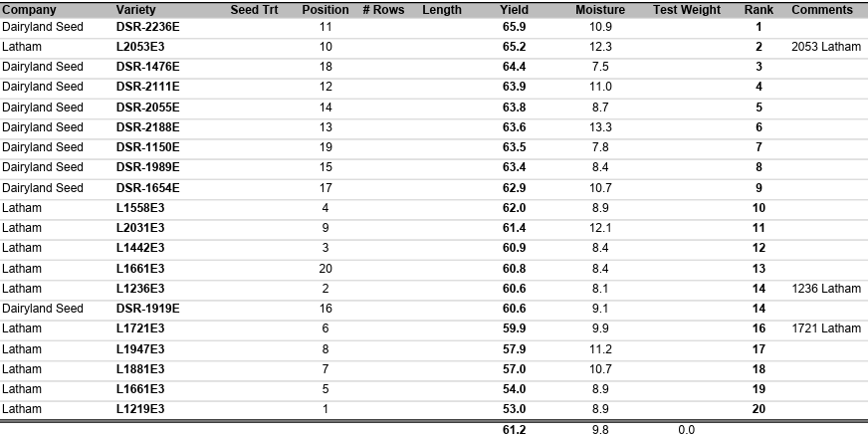The width and height of the screenshot is (868, 436).
Task: Click the Moisture column header
Action: (600, 10)
